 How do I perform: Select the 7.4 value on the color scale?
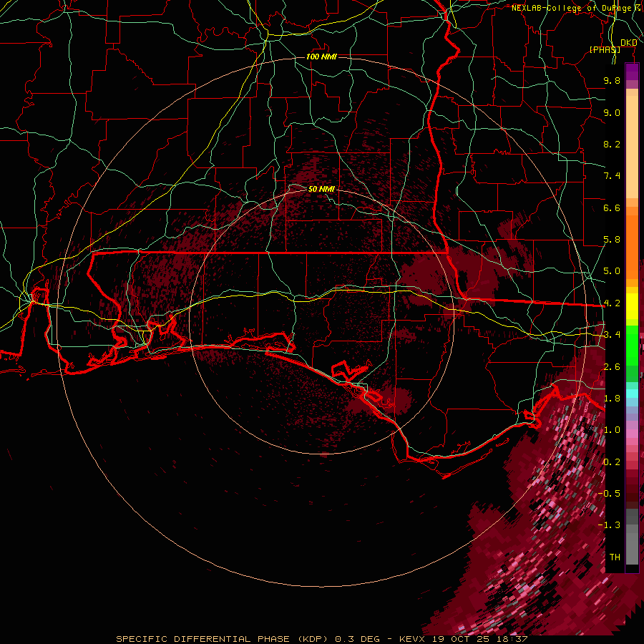tap(612, 176)
